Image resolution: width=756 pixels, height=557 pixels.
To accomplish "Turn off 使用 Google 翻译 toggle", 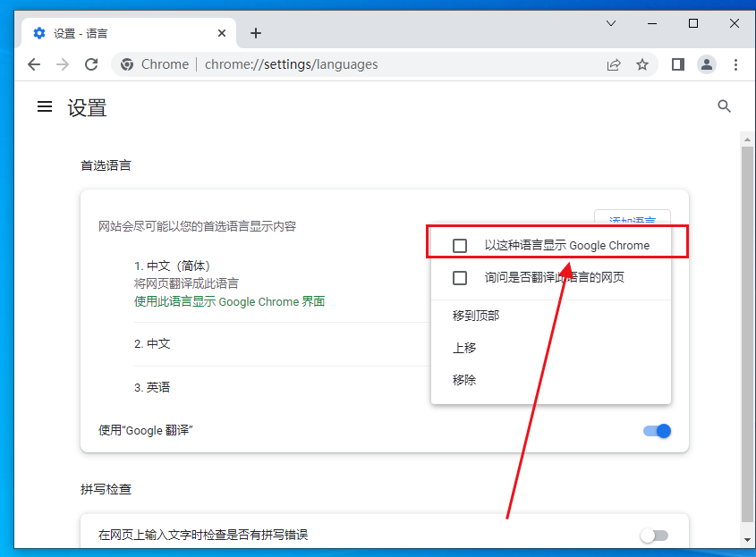I will [658, 431].
